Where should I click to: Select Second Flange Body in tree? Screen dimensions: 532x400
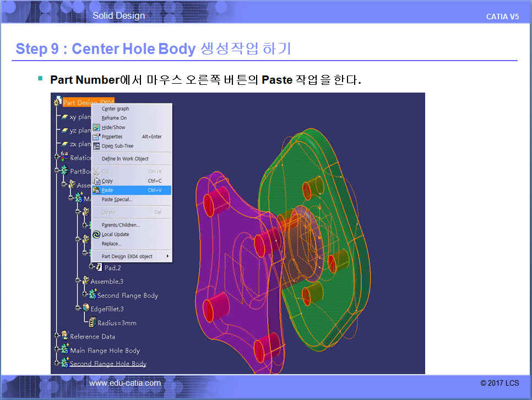[x=127, y=295]
